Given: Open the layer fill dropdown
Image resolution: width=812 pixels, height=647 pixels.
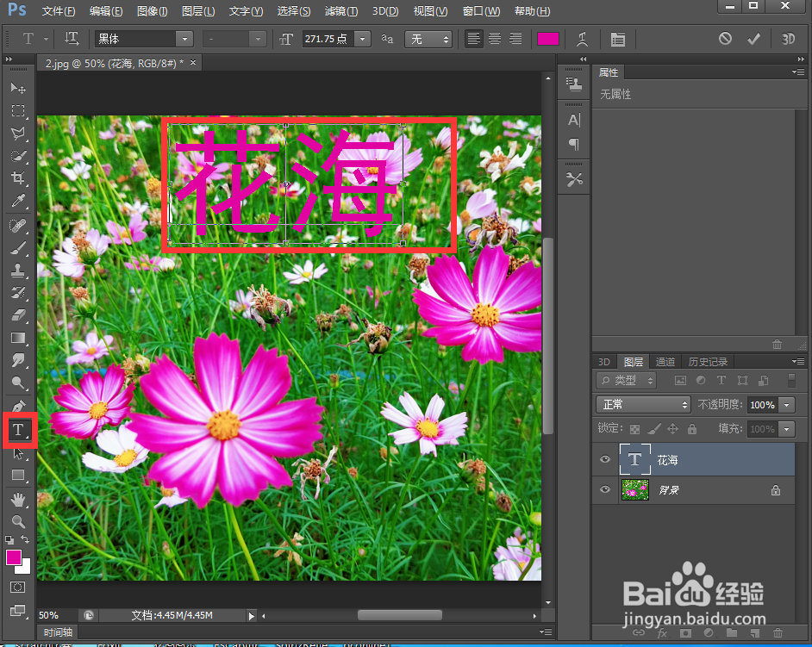Looking at the screenshot, I should click(787, 429).
